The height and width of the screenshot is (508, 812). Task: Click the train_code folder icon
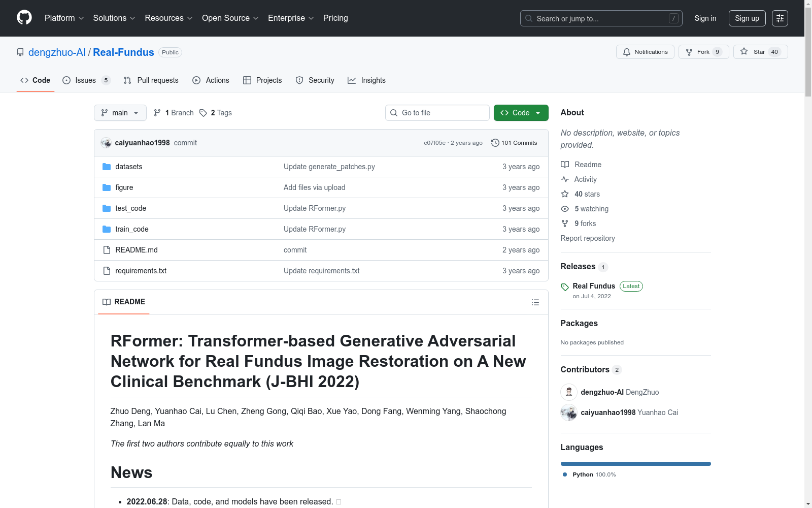tap(107, 229)
